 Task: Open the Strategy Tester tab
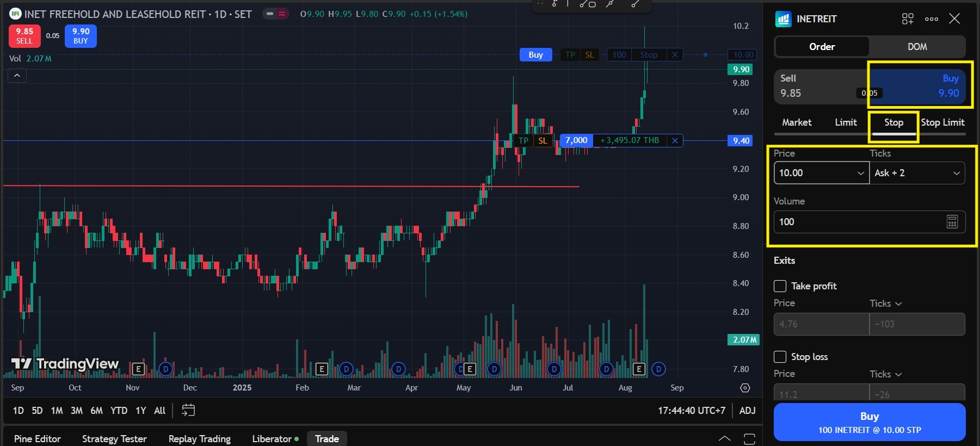pos(114,439)
